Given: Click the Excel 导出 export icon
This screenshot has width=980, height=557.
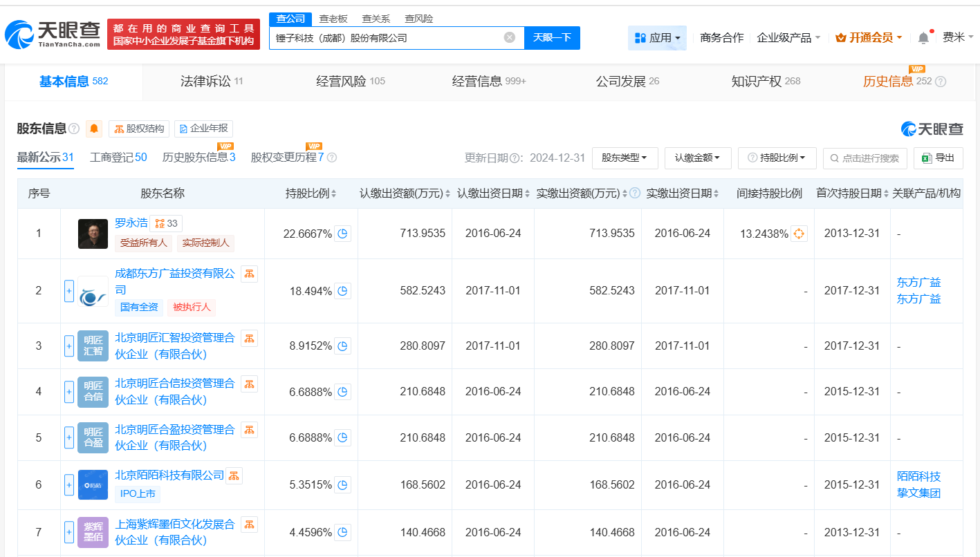Looking at the screenshot, I should pos(938,158).
